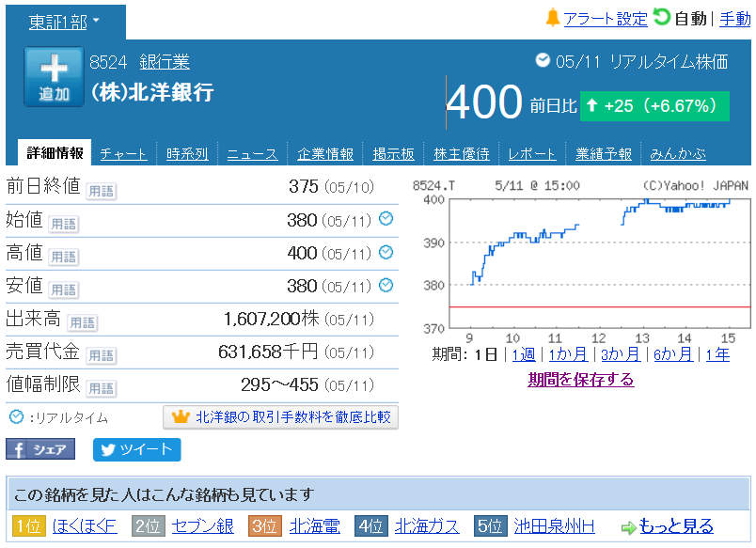
Task: Click the 用語 glossary icon beside 安値
Action: (64, 290)
